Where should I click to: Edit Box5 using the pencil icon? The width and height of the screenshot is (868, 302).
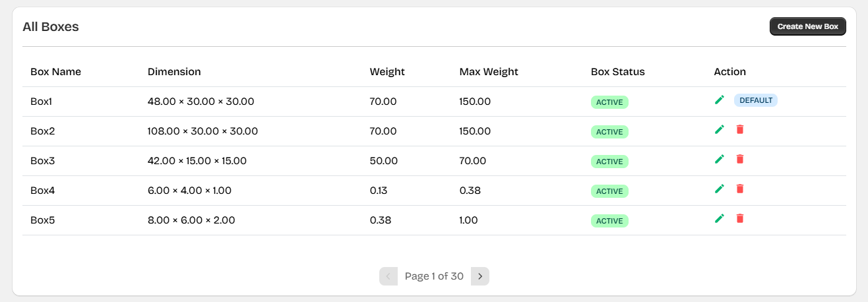(x=720, y=218)
